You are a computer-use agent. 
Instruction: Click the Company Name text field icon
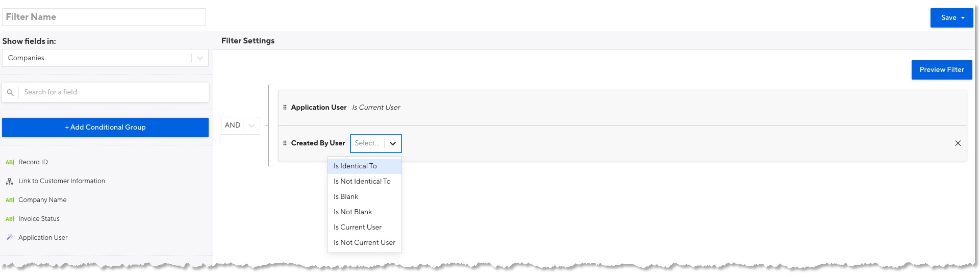(x=10, y=200)
